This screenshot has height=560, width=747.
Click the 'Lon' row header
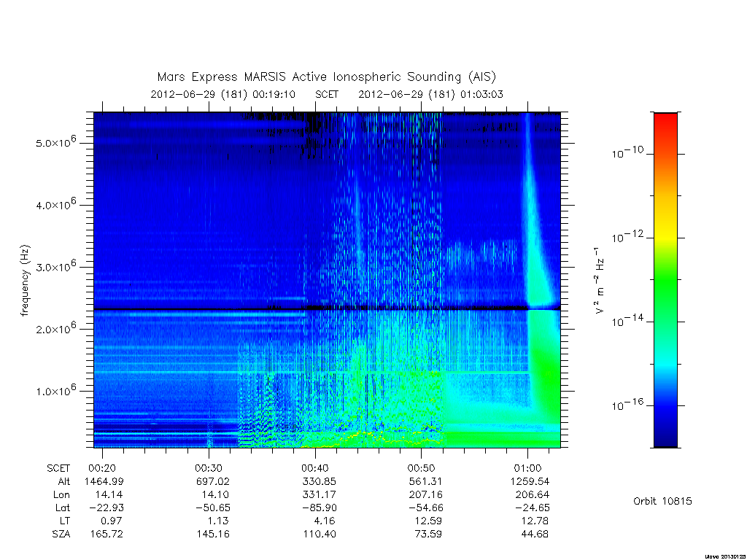61,495
